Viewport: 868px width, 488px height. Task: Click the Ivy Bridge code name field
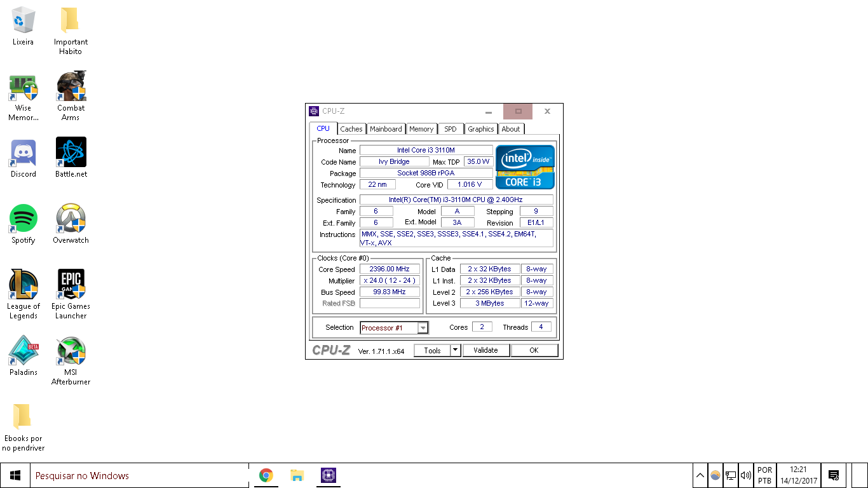394,161
